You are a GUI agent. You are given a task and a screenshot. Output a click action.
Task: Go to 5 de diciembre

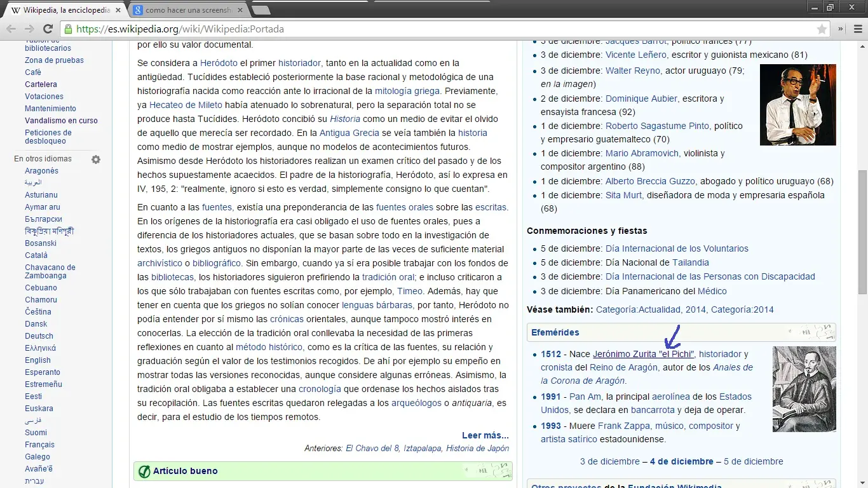[754, 461]
